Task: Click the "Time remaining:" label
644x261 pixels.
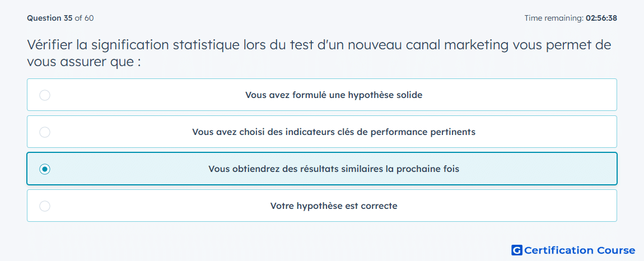Action: [554, 18]
